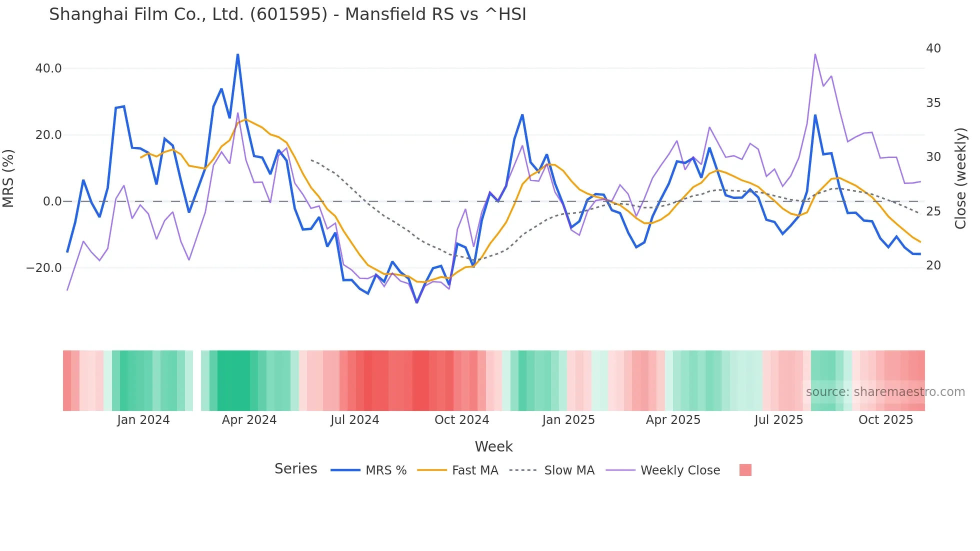Screen dimensions: 980x551
Task: Click the 40.0 tick on MRS axis
Action: [x=48, y=68]
